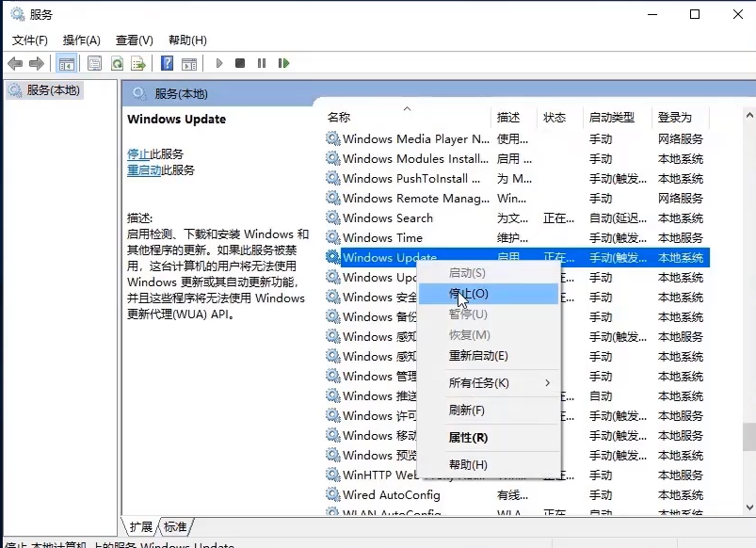Select 重新启动(E) from the context menu
The width and height of the screenshot is (756, 548).
tap(478, 356)
